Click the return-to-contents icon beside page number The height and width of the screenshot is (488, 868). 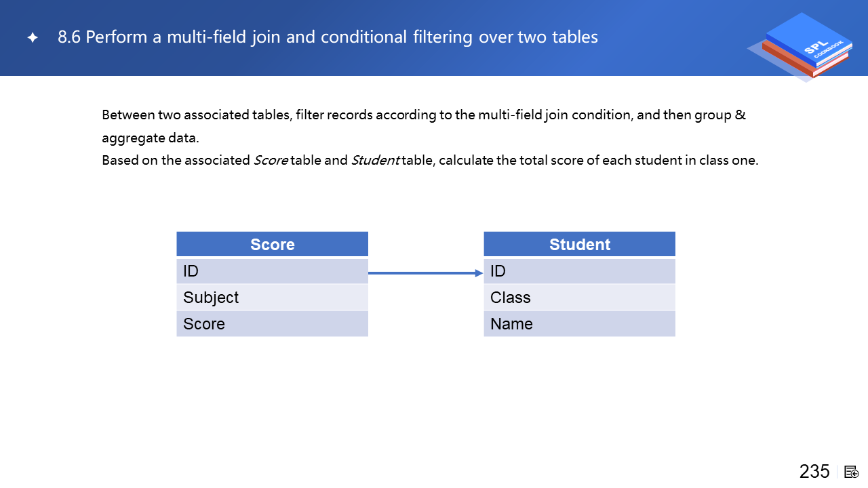(x=852, y=472)
